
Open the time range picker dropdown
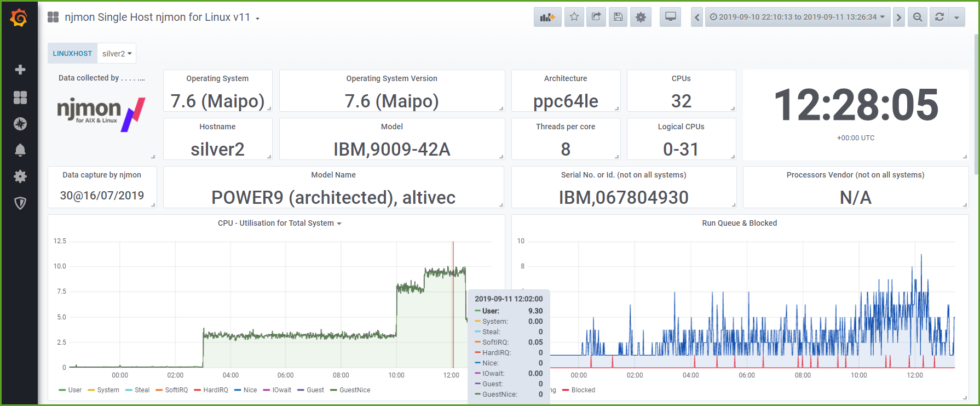(797, 17)
